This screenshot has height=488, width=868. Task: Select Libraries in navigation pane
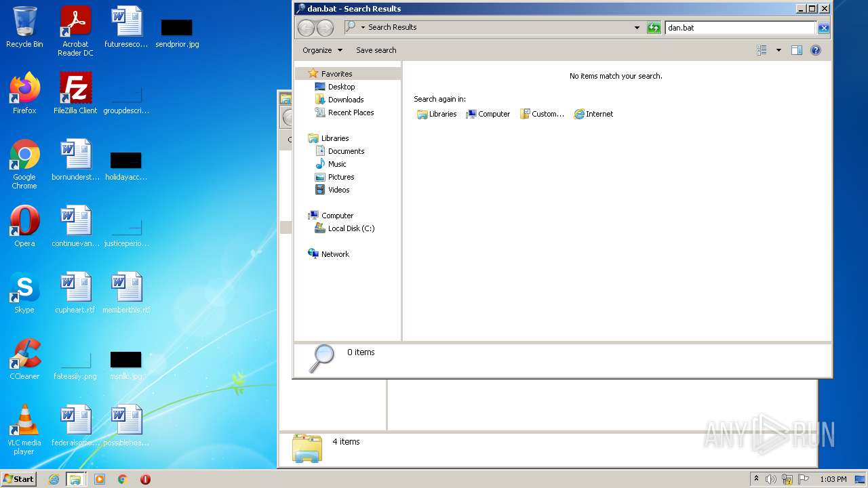pyautogui.click(x=329, y=138)
